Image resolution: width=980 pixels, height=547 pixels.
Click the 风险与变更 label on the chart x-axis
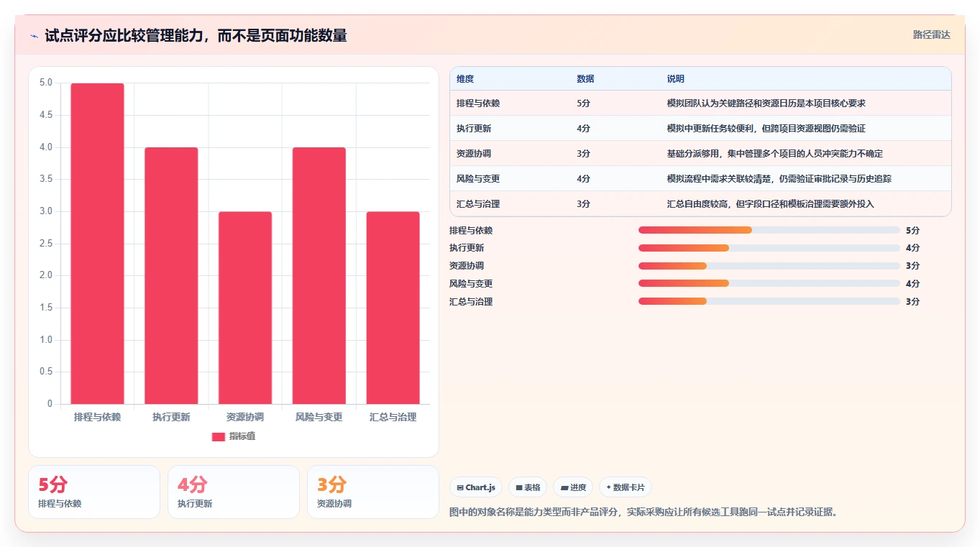[x=319, y=417]
